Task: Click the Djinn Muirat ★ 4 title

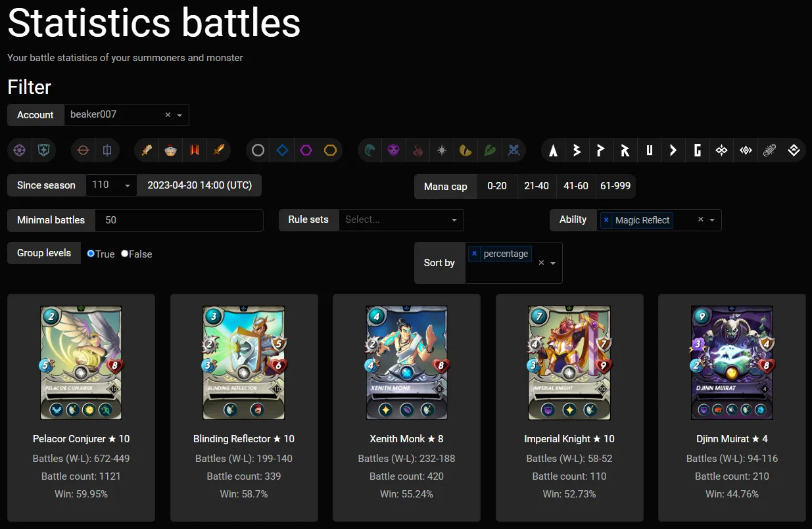Action: point(732,439)
